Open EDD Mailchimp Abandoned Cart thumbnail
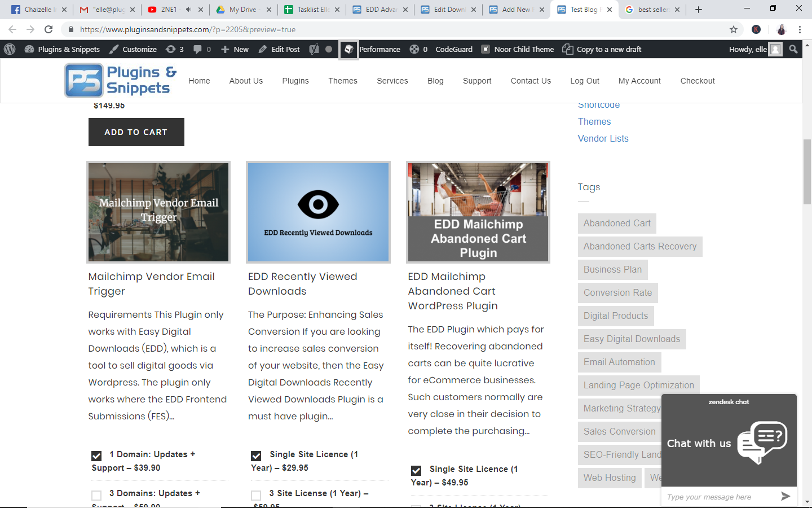The width and height of the screenshot is (812, 508). (x=478, y=212)
